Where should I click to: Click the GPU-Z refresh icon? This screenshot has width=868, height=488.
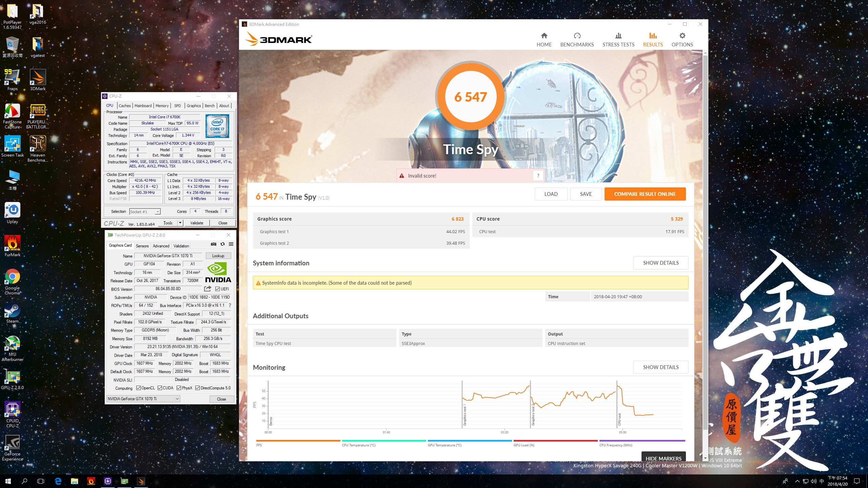[x=222, y=244]
